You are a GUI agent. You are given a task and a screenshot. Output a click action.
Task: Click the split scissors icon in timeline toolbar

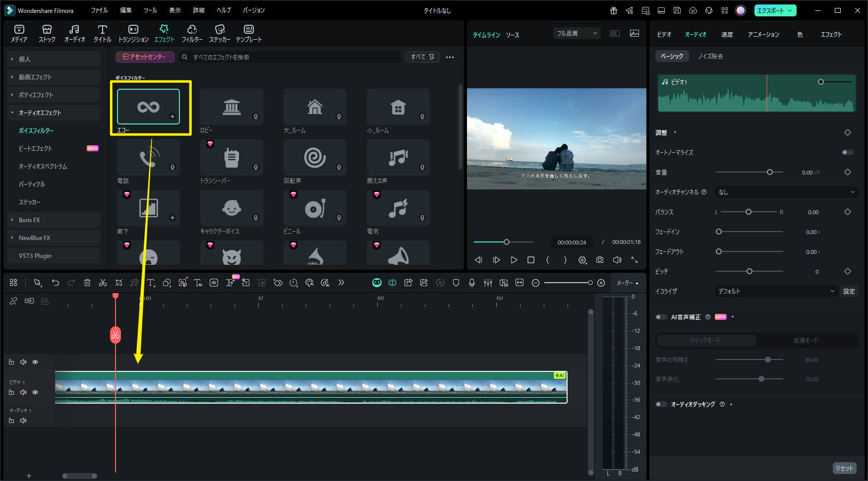103,283
